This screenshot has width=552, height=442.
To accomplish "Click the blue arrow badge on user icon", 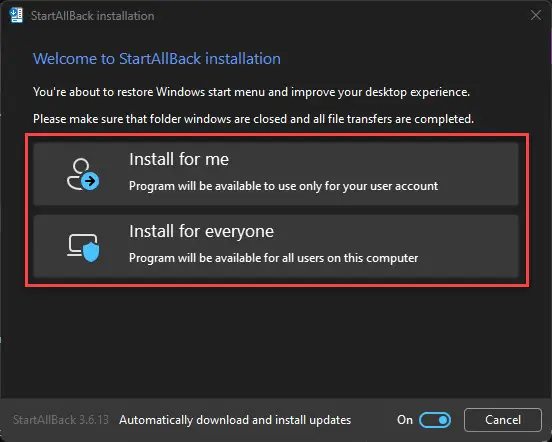I will 90,181.
